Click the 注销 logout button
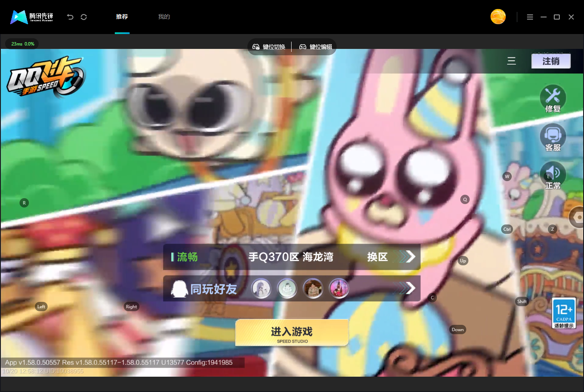The height and width of the screenshot is (392, 584). tap(551, 61)
